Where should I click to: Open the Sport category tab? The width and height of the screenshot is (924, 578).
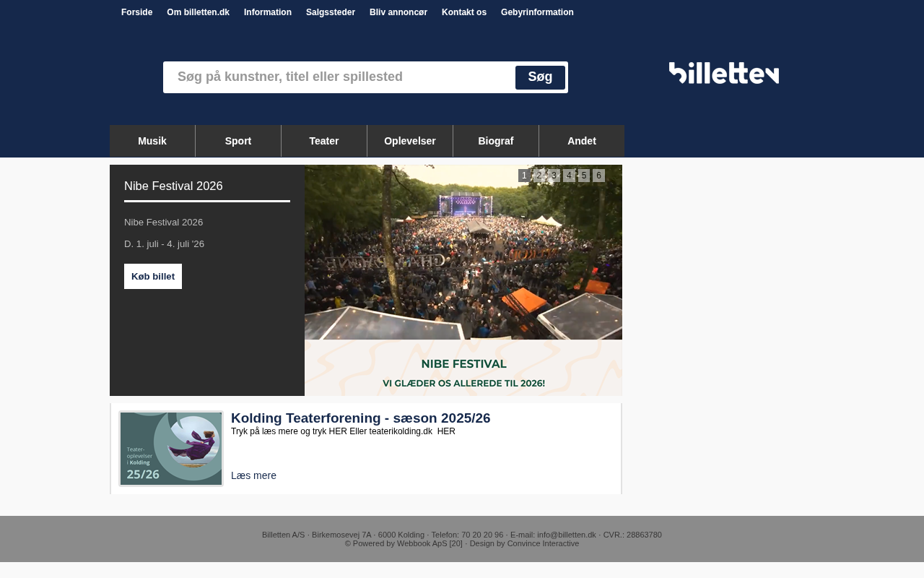(238, 141)
